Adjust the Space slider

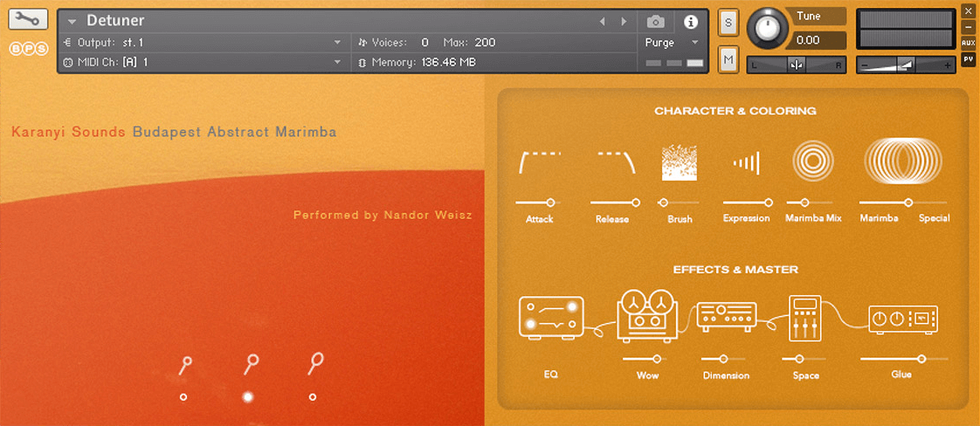(x=805, y=359)
